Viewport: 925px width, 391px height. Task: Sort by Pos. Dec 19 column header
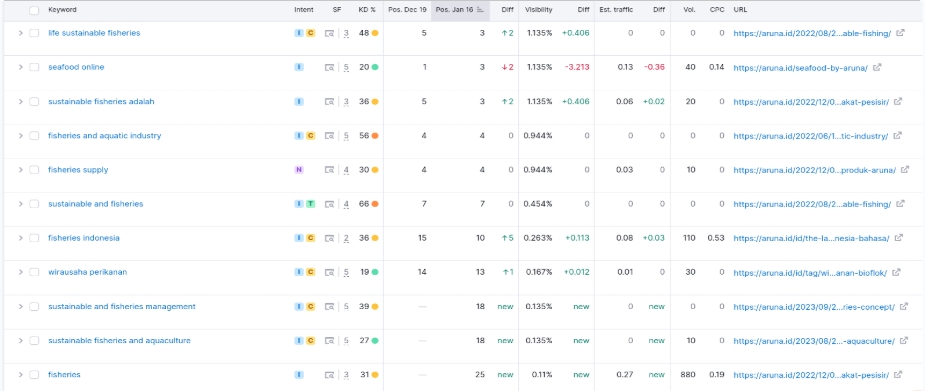click(x=408, y=10)
